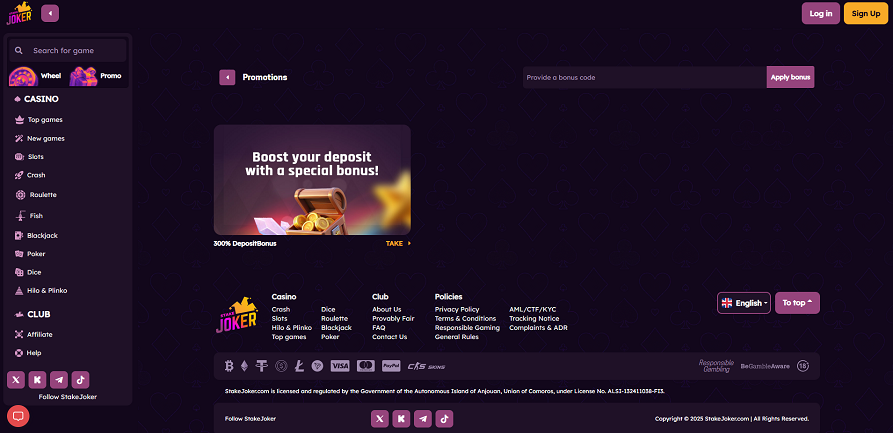Open the X icon in the footer bar
Viewport: 893px width, 433px height.
pyautogui.click(x=380, y=419)
